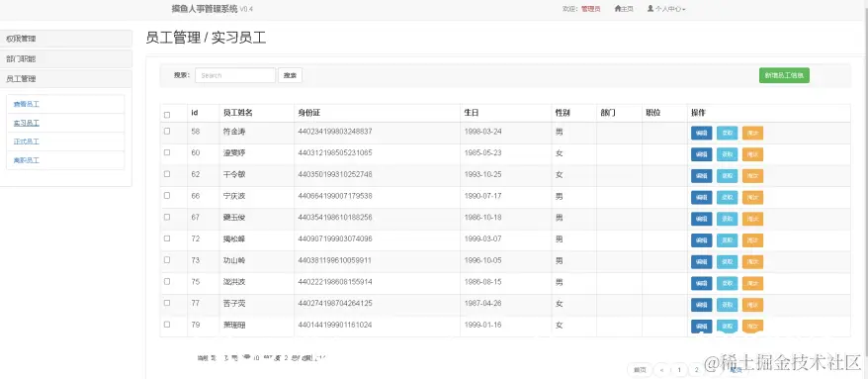
Task: Click the light-blue 录取 button for id 66
Action: click(727, 197)
